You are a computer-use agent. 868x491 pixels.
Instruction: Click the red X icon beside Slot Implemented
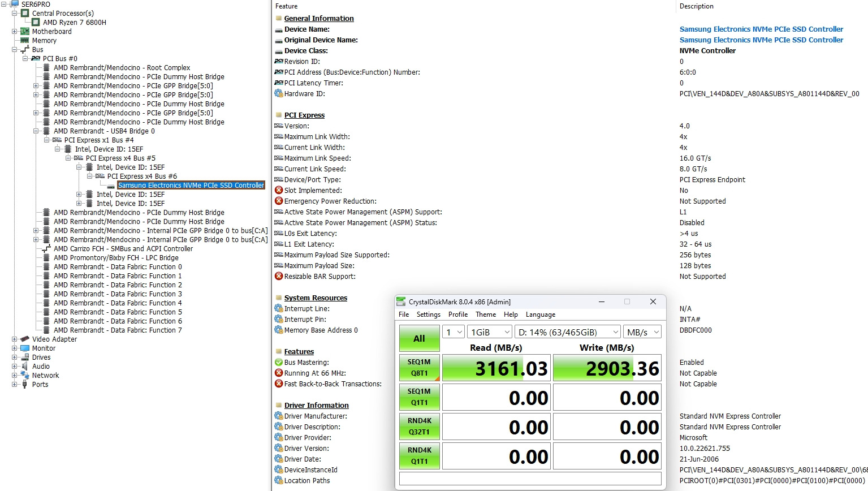click(x=279, y=190)
